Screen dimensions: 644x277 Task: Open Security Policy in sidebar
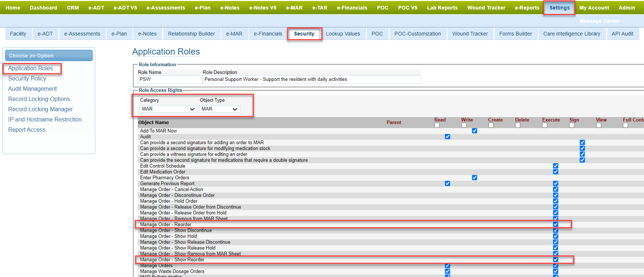pos(27,78)
